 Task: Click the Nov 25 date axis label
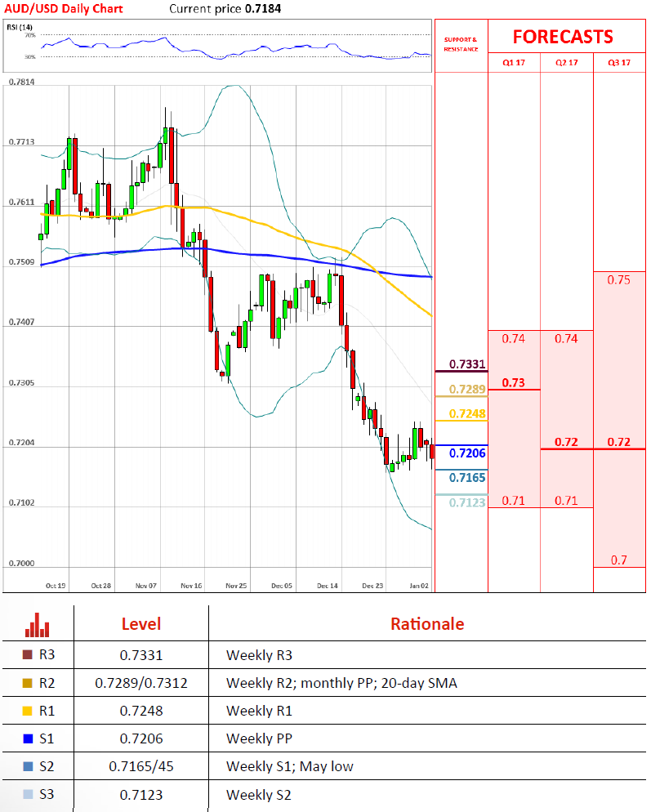(236, 586)
